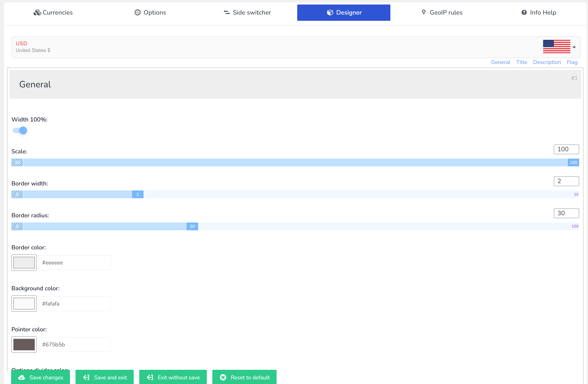This screenshot has height=384, width=588.
Task: Click the Side switcher arrows icon
Action: 227,12
